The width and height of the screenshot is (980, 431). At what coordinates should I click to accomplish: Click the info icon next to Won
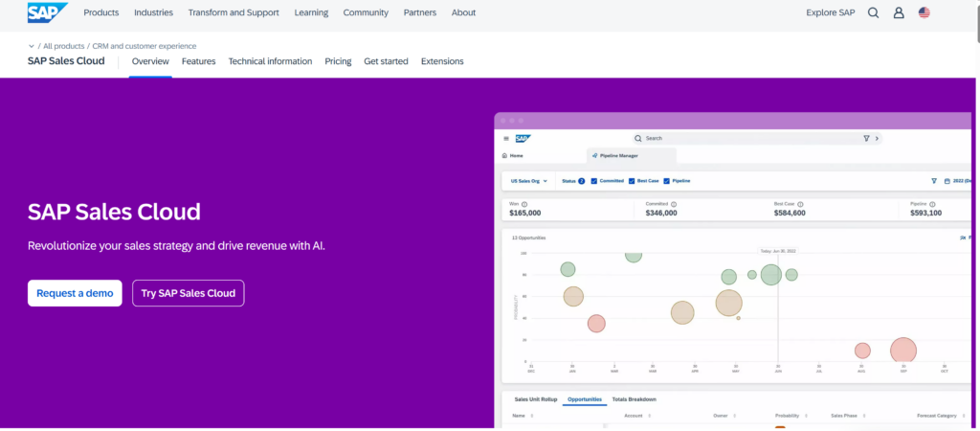(524, 204)
